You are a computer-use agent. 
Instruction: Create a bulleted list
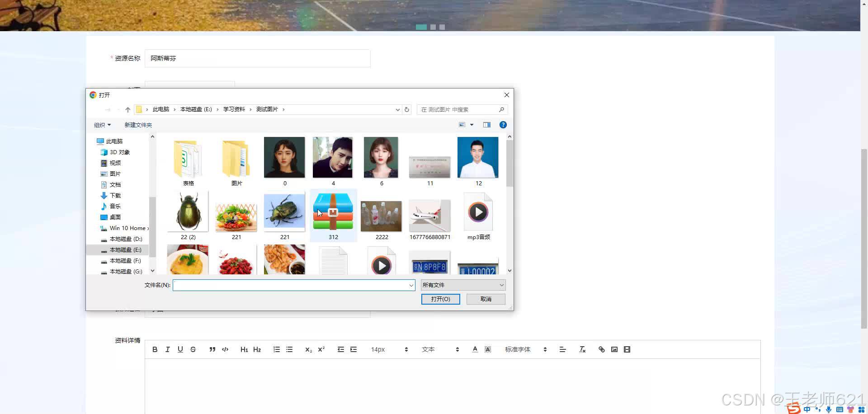[289, 349]
